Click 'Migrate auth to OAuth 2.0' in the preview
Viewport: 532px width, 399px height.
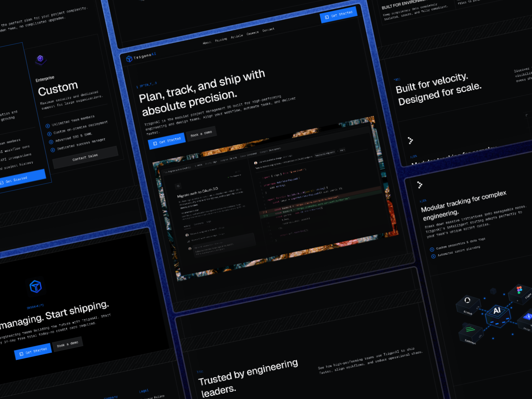(x=198, y=192)
